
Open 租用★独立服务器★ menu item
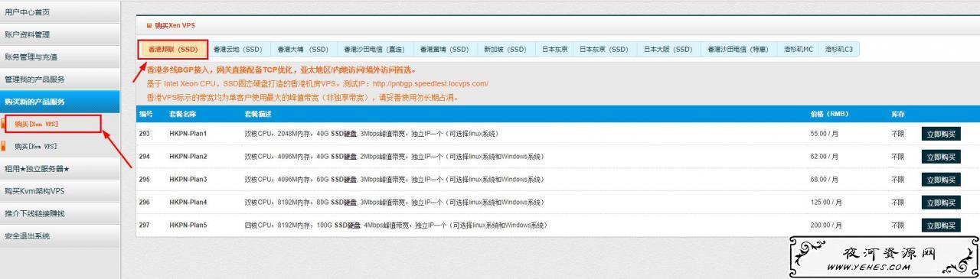pos(60,168)
